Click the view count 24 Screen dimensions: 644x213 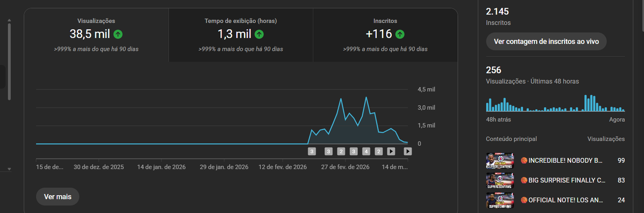(621, 200)
